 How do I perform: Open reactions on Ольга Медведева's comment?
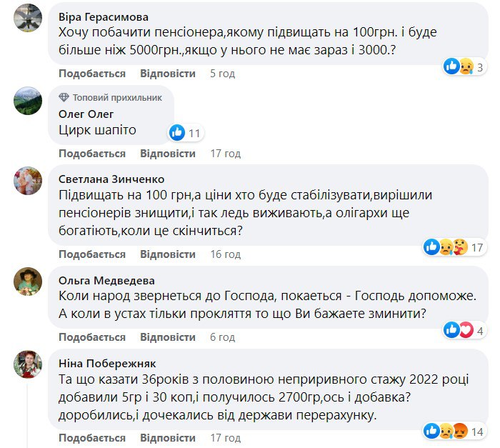459,329
